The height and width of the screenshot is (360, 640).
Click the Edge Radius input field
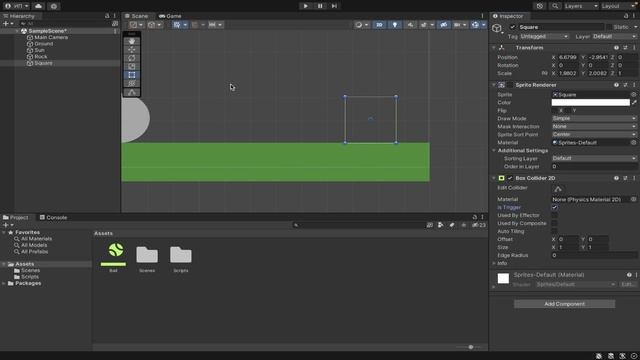[594, 256]
